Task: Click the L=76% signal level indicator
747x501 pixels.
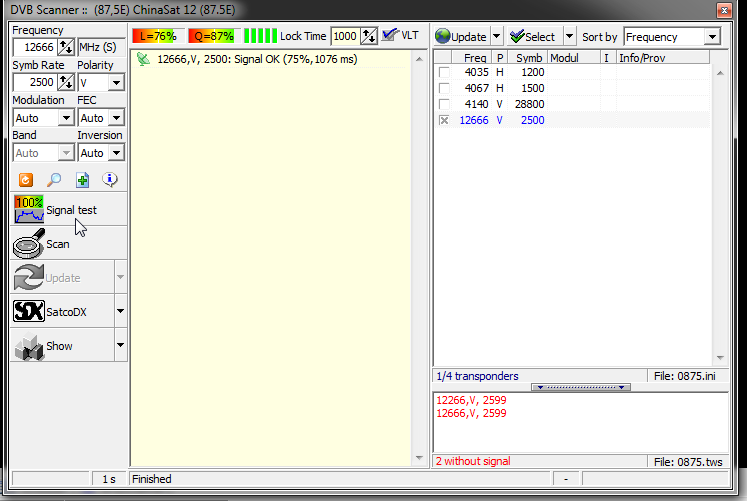Action: 159,36
